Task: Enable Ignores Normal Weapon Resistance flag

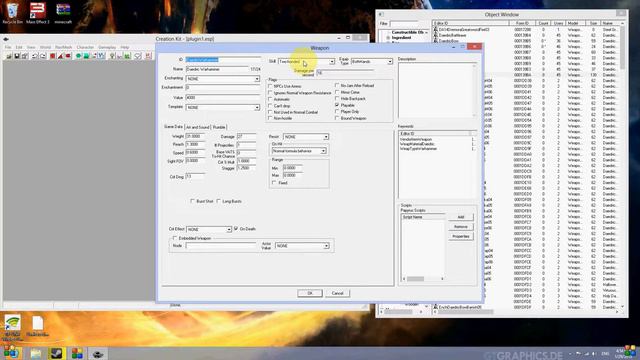Action: coord(270,93)
